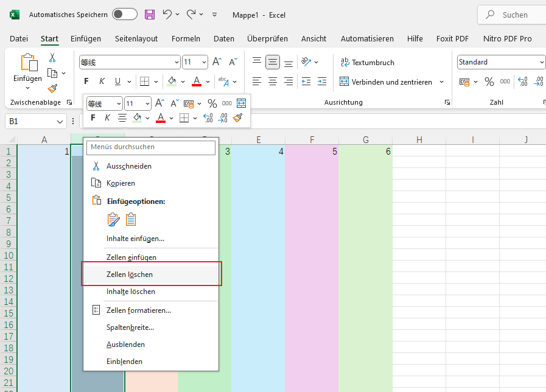Click the large Einfügen paste button

[x=27, y=68]
